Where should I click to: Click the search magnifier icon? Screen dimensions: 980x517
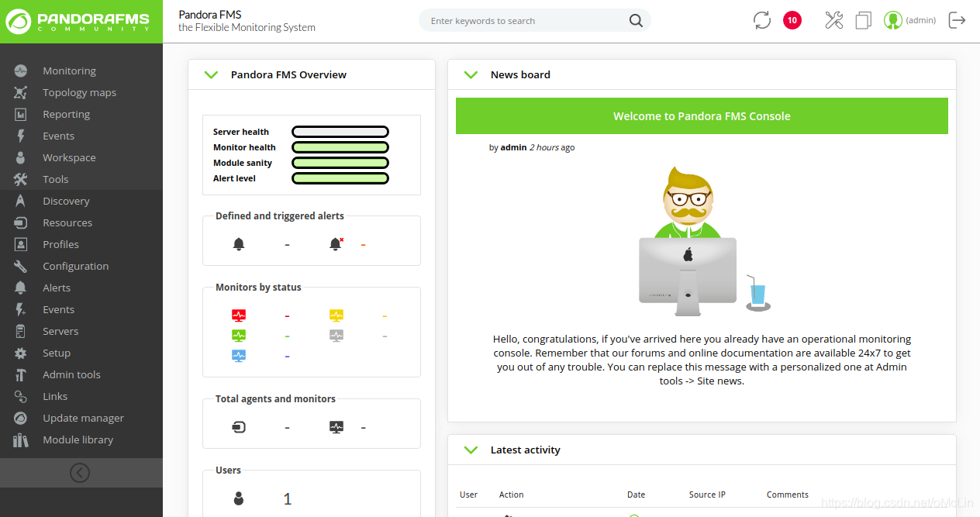(x=636, y=21)
